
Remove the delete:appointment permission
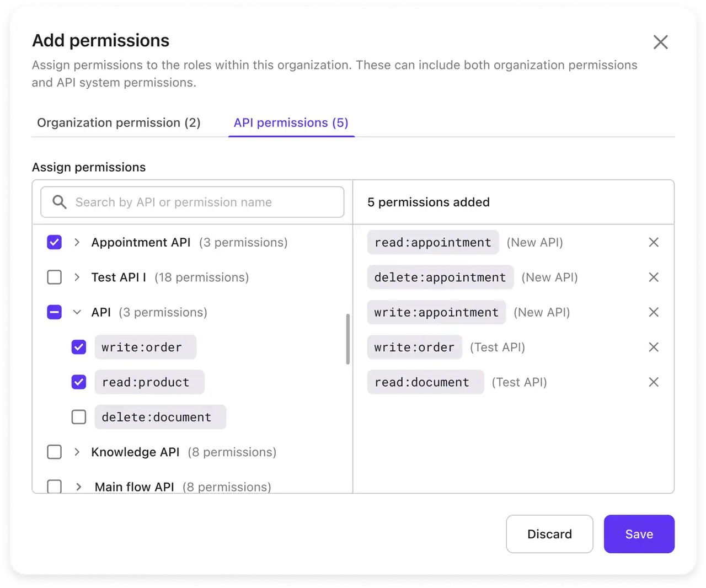tap(654, 277)
